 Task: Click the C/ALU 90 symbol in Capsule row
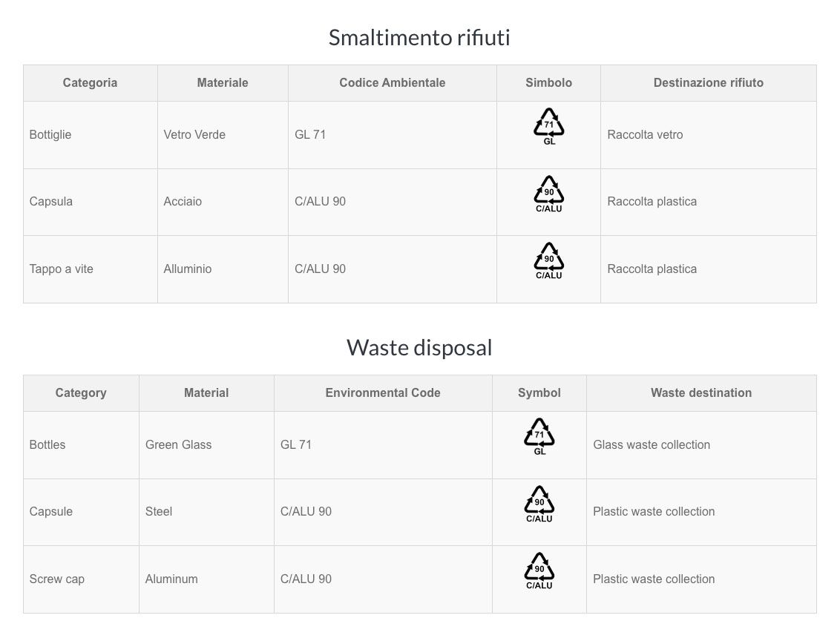tap(539, 504)
